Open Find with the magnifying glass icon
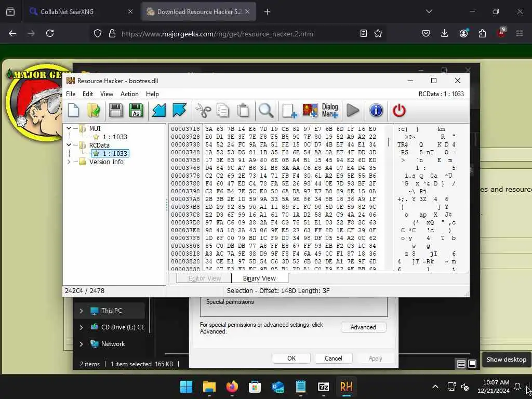Image resolution: width=532 pixels, height=399 pixels. coord(266,111)
